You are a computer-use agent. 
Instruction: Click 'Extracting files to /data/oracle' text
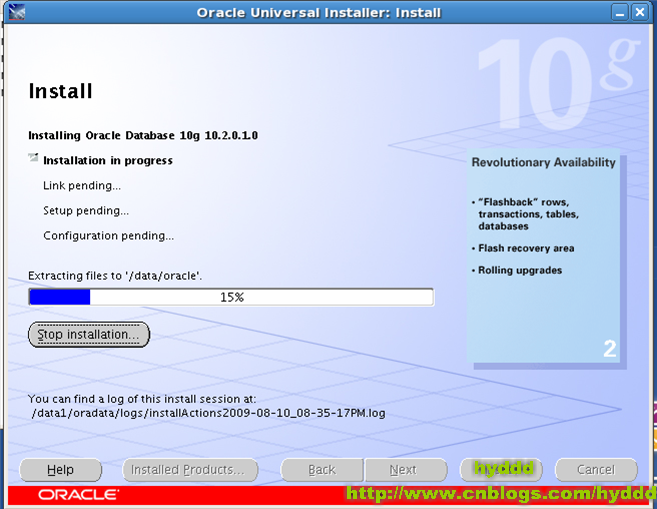click(x=115, y=276)
